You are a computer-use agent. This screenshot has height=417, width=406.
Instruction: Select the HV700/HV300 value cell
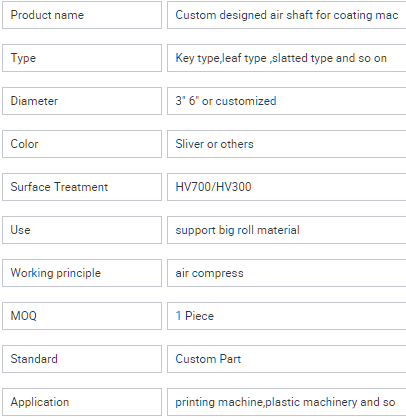pos(286,187)
